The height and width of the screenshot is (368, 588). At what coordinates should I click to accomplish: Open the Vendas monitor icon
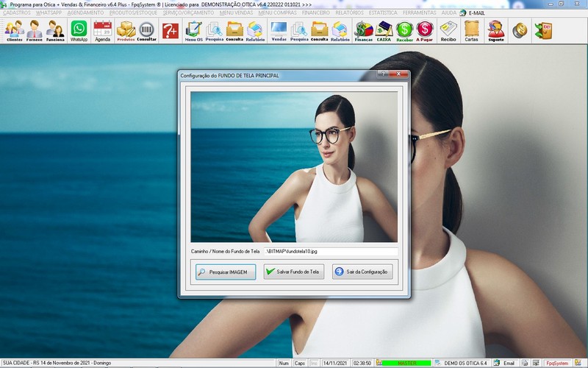pyautogui.click(x=279, y=31)
